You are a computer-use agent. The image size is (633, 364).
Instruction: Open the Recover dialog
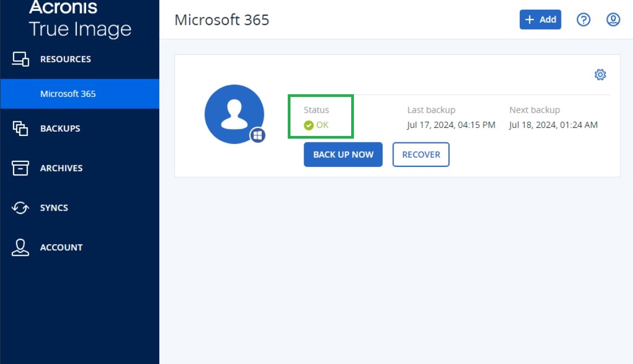point(421,154)
